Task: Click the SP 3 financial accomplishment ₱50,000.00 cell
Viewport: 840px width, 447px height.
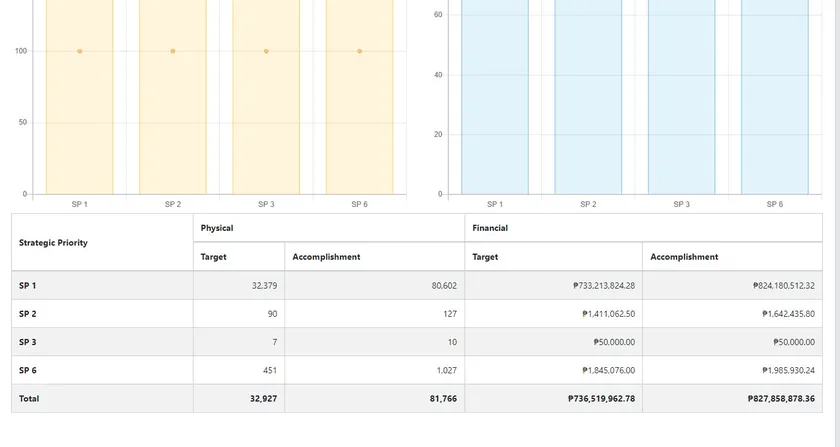Action: tap(732, 342)
